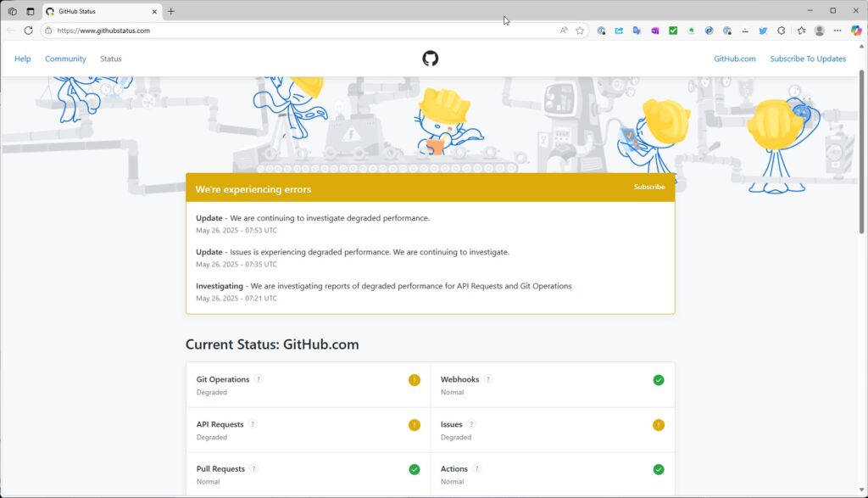The width and height of the screenshot is (868, 498).
Task: Click Git Operations degraded warning icon
Action: coord(414,380)
